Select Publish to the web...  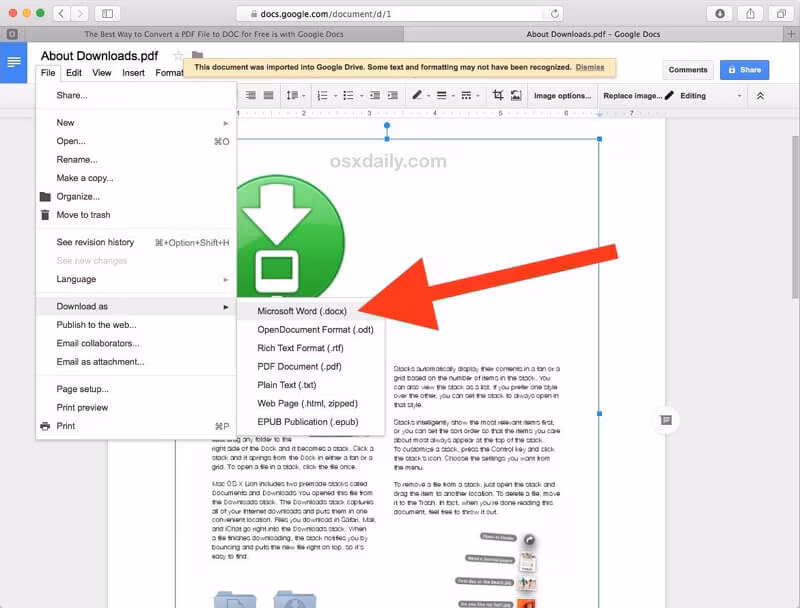pyautogui.click(x=136, y=325)
